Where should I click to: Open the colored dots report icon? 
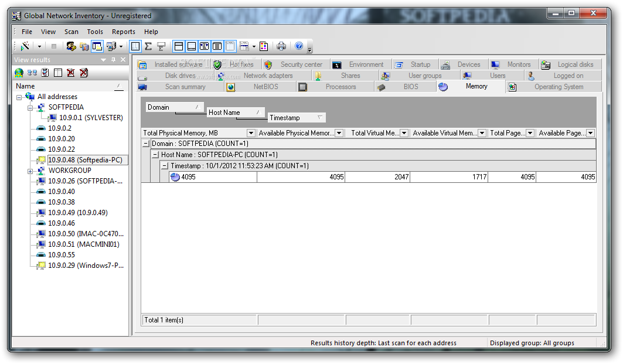pyautogui.click(x=264, y=46)
